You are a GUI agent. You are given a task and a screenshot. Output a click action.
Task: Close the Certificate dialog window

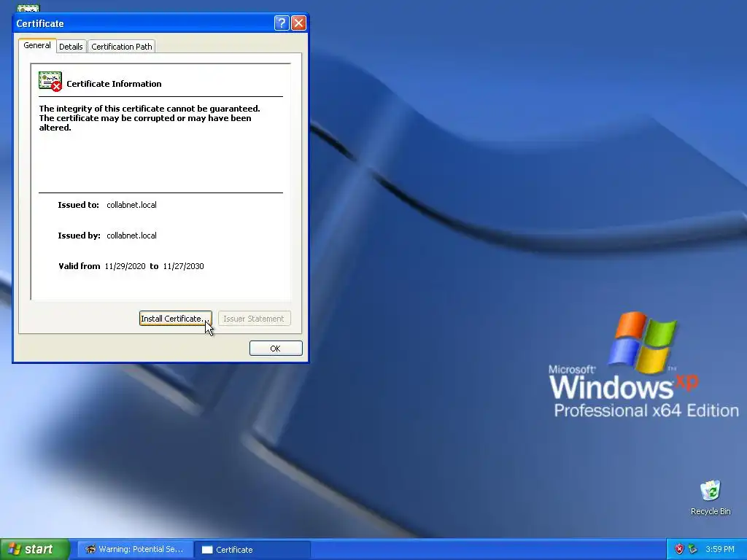(298, 23)
